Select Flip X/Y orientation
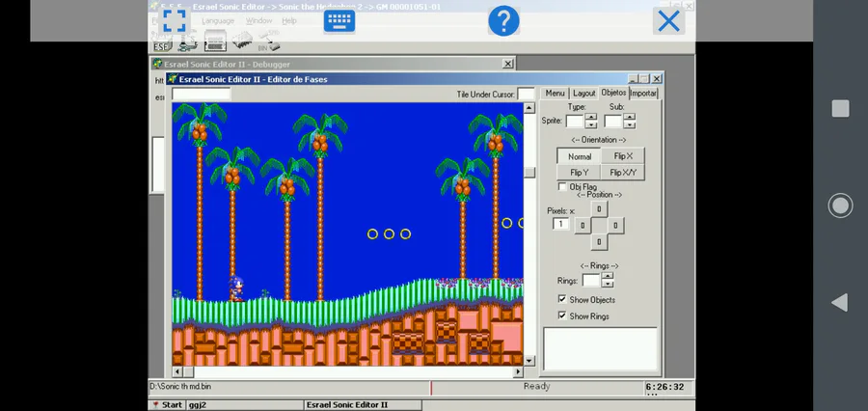Image resolution: width=868 pixels, height=411 pixels. click(623, 173)
